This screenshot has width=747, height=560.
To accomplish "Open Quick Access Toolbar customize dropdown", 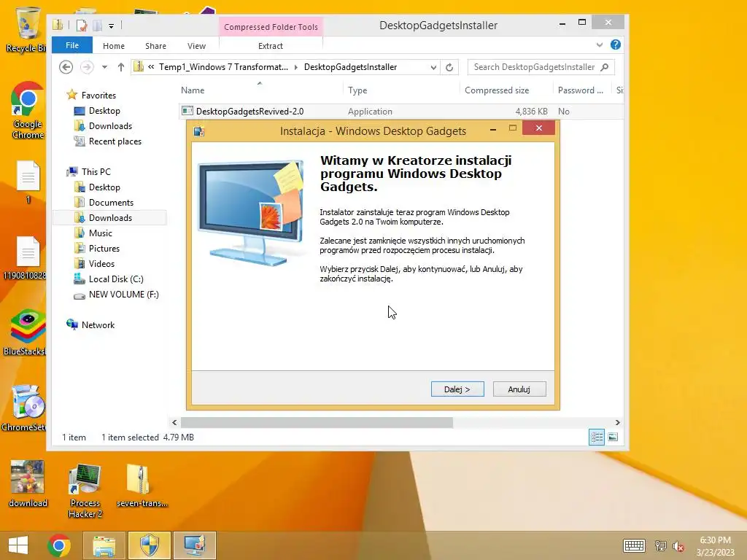I will [111, 26].
